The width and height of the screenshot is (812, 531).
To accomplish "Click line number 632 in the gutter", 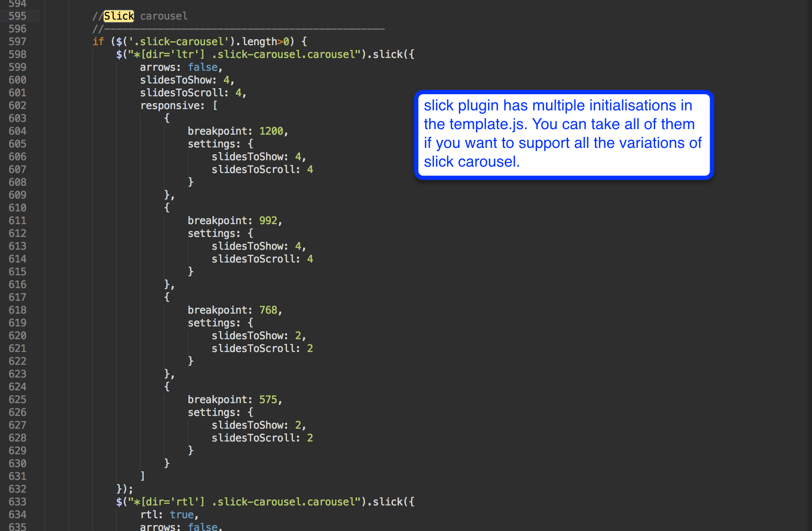I will point(17,489).
